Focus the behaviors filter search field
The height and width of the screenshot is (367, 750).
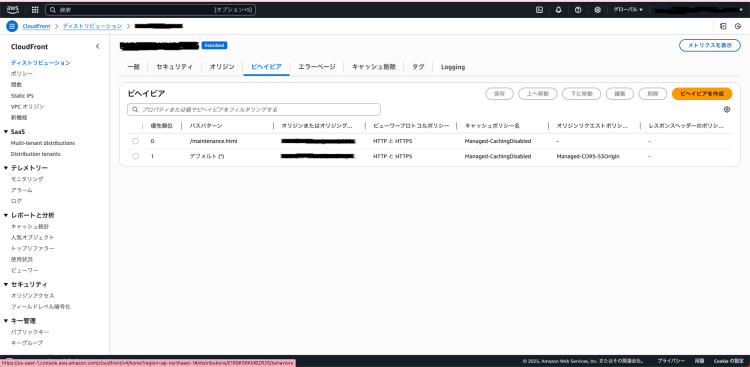tap(254, 110)
